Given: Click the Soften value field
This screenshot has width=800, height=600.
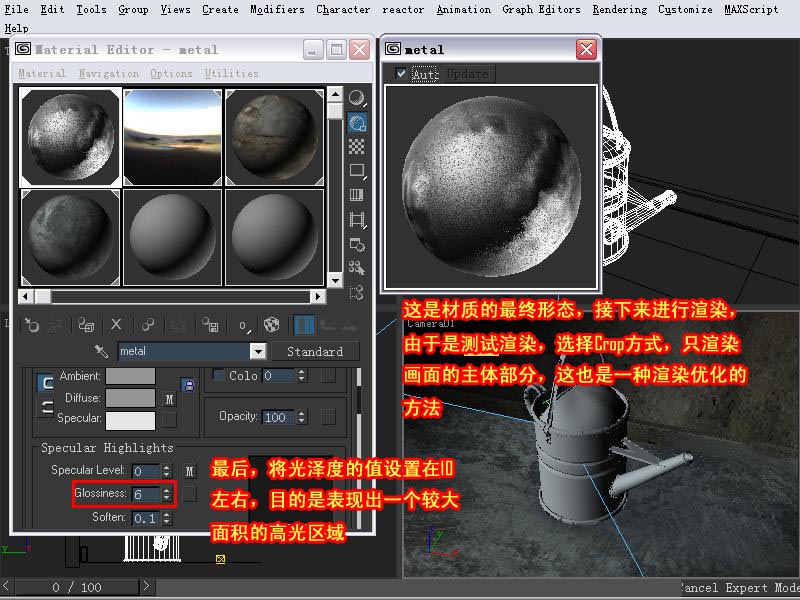Looking at the screenshot, I should pyautogui.click(x=146, y=518).
